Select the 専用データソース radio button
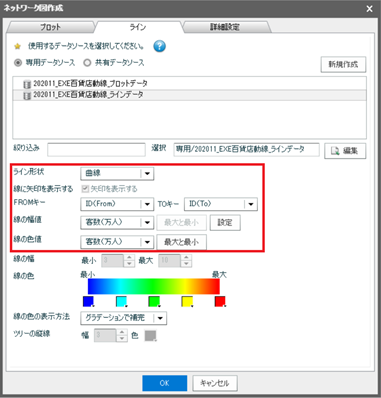 coord(18,63)
